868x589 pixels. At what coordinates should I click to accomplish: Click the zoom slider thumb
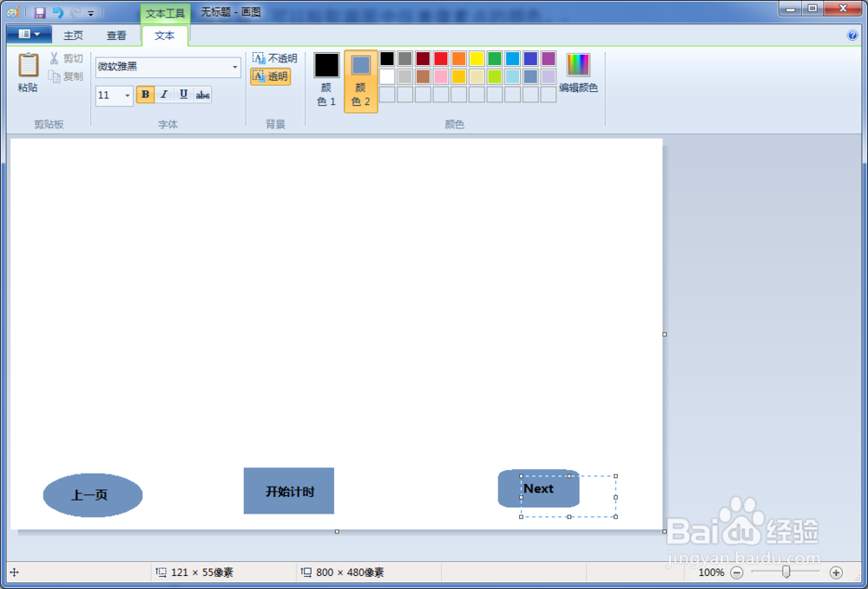pos(786,572)
